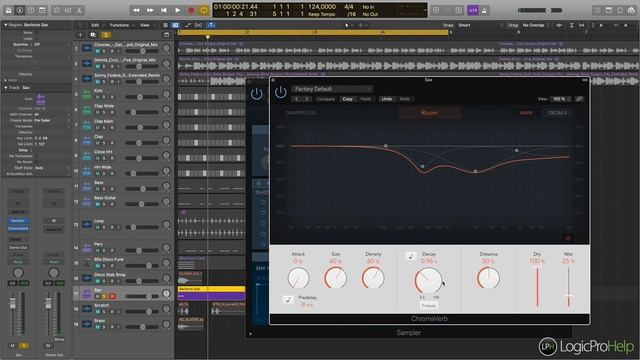
Task: Toggle the Inspector button in control bar
Action: point(20,10)
